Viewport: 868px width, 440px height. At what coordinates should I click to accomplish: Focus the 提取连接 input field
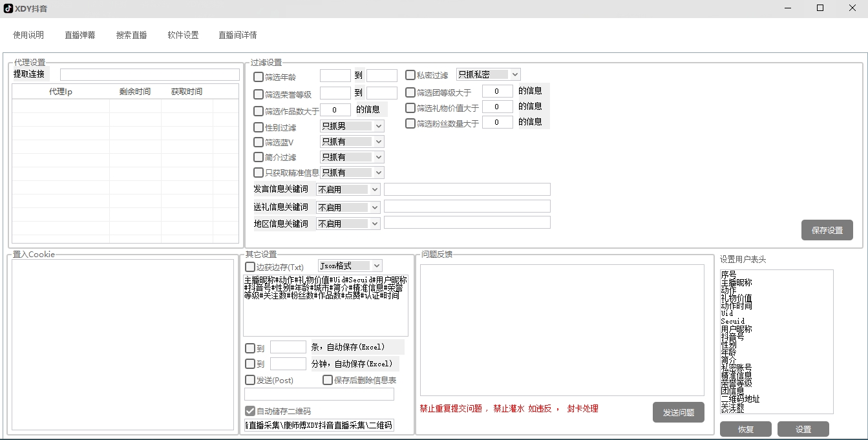[150, 74]
